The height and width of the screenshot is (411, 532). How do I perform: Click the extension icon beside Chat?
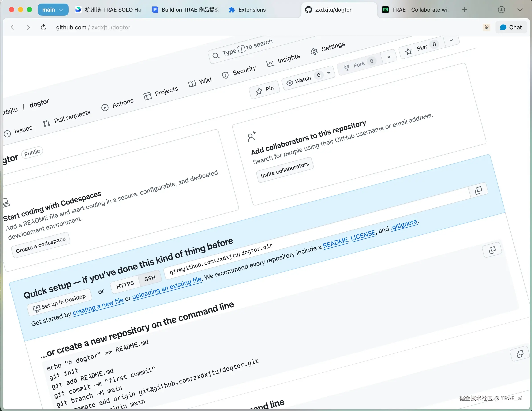click(x=487, y=27)
